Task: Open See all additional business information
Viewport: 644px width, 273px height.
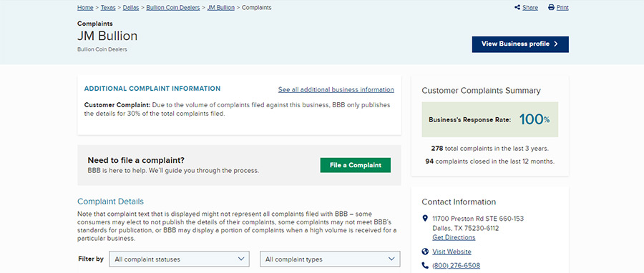Action: (336, 89)
